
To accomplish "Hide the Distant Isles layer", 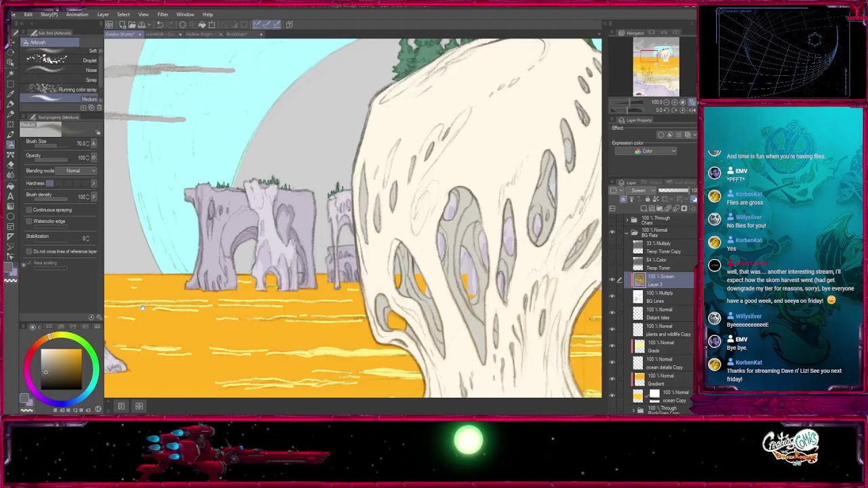I will tap(612, 313).
